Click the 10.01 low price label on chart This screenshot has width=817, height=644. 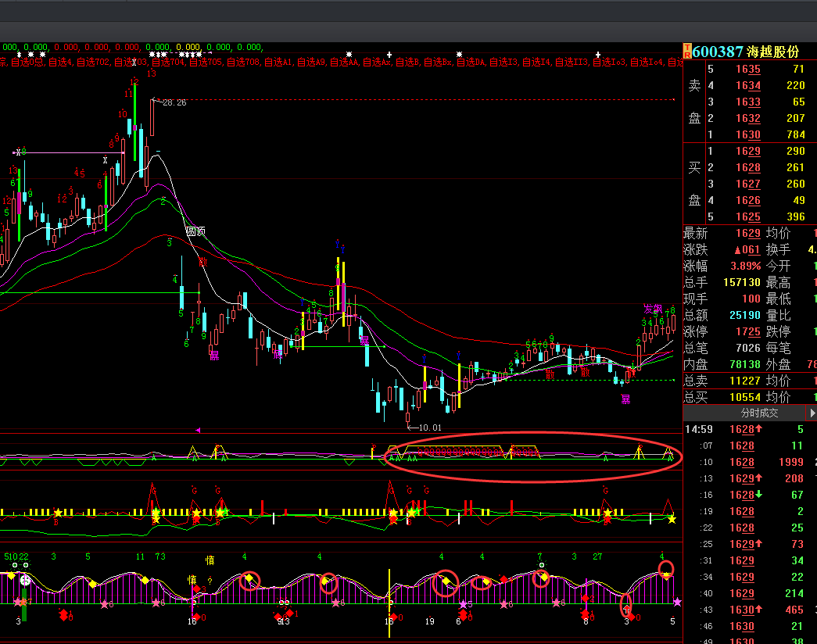click(x=430, y=428)
